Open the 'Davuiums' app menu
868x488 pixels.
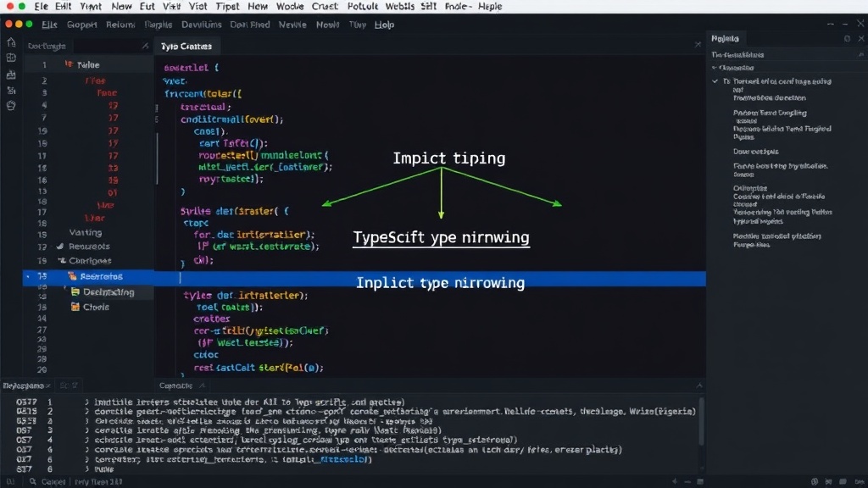[202, 25]
